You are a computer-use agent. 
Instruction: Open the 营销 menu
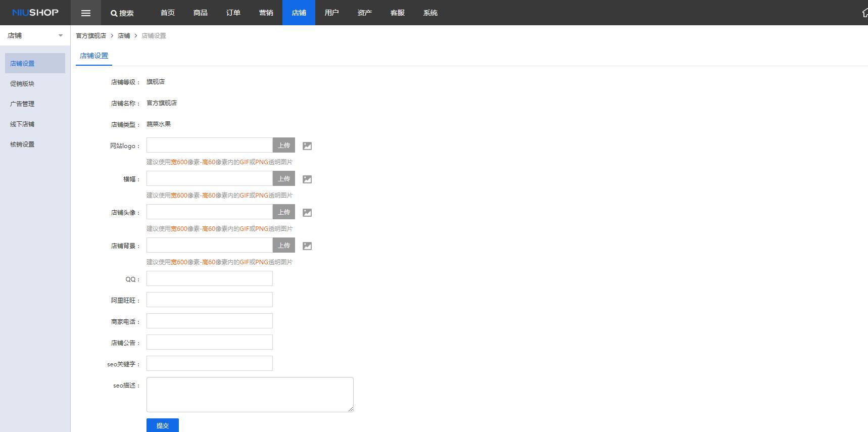pyautogui.click(x=266, y=13)
